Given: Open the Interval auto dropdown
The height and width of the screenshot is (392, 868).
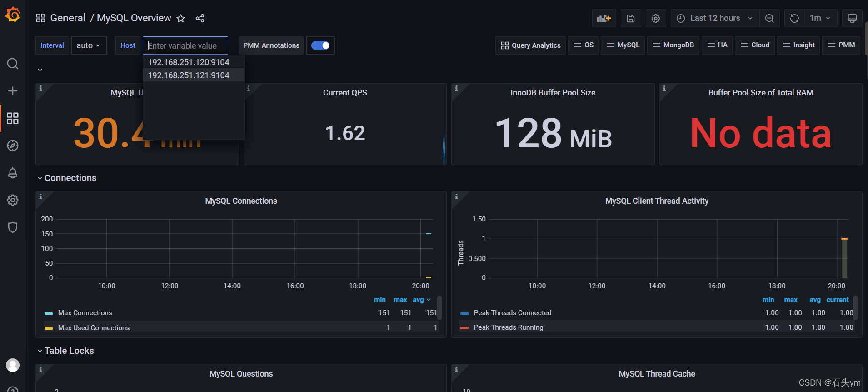Looking at the screenshot, I should [89, 45].
